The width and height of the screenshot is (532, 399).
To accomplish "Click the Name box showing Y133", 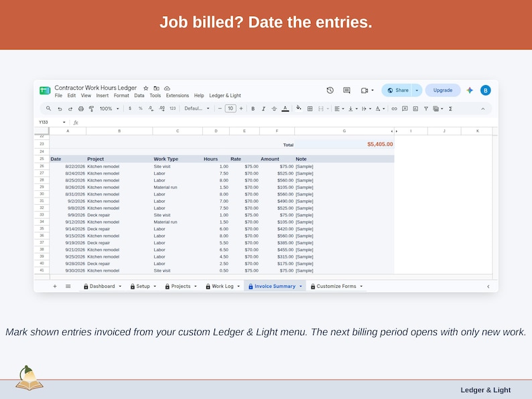I will pyautogui.click(x=52, y=122).
